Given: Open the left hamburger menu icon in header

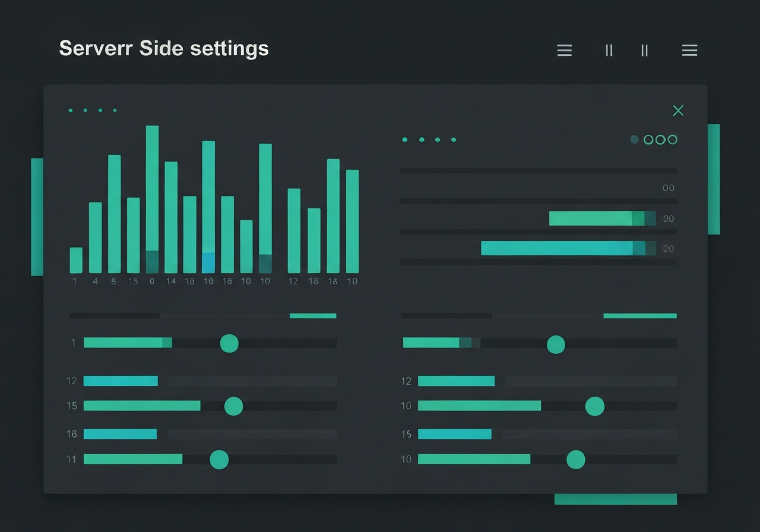Looking at the screenshot, I should (565, 50).
